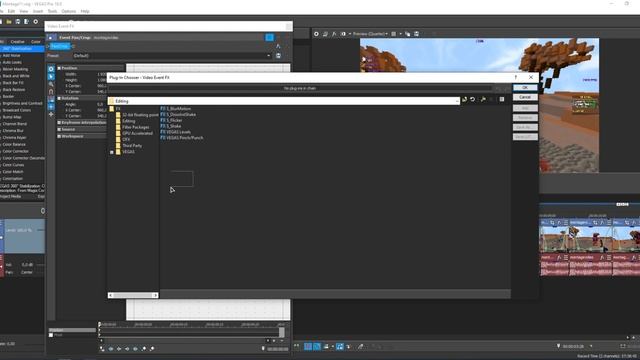Open the Plug-In Chain icon in Video Event FX
Image resolution: width=640 pixels, height=360 pixels.
click(278, 46)
